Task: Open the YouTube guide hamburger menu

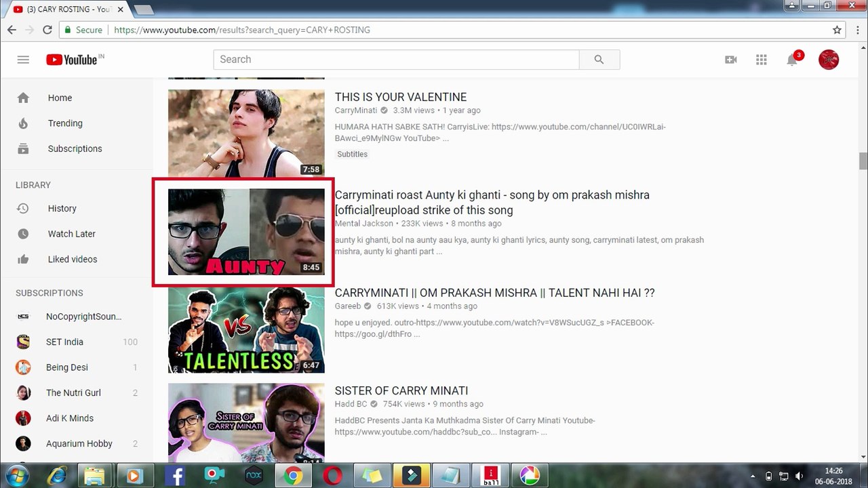Action: tap(23, 60)
